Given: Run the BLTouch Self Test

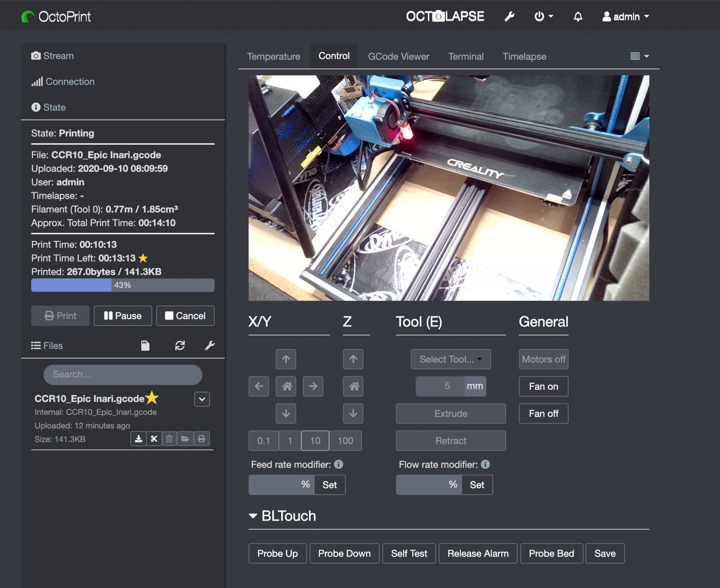Looking at the screenshot, I should [x=409, y=553].
